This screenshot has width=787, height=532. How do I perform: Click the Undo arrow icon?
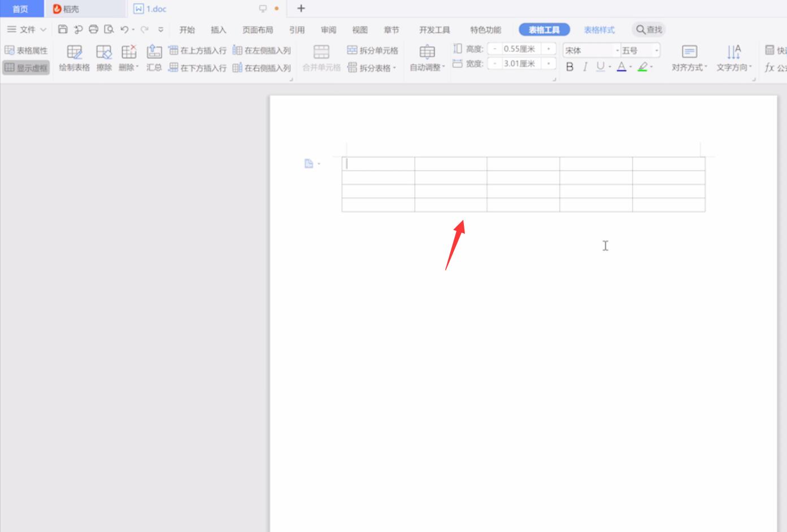(x=124, y=29)
